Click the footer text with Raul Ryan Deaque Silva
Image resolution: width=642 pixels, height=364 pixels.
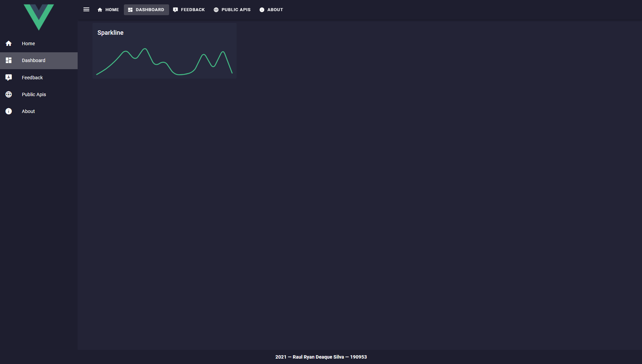[x=321, y=357]
